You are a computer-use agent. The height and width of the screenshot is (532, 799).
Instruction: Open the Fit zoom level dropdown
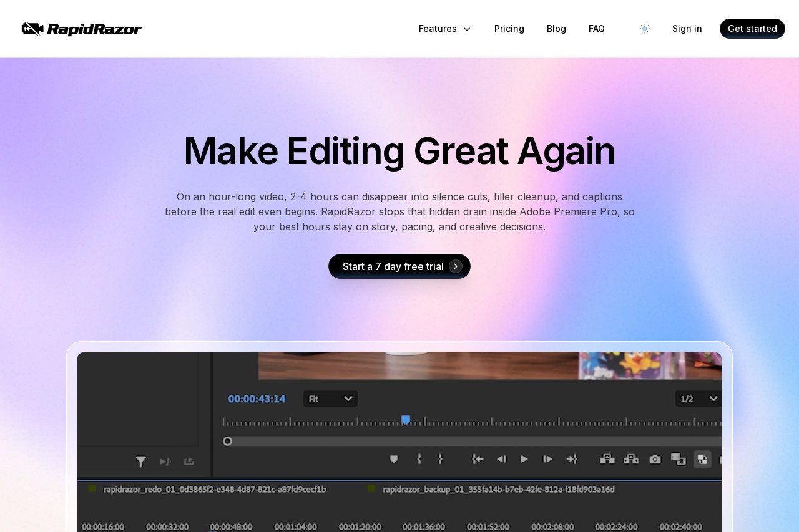click(330, 399)
